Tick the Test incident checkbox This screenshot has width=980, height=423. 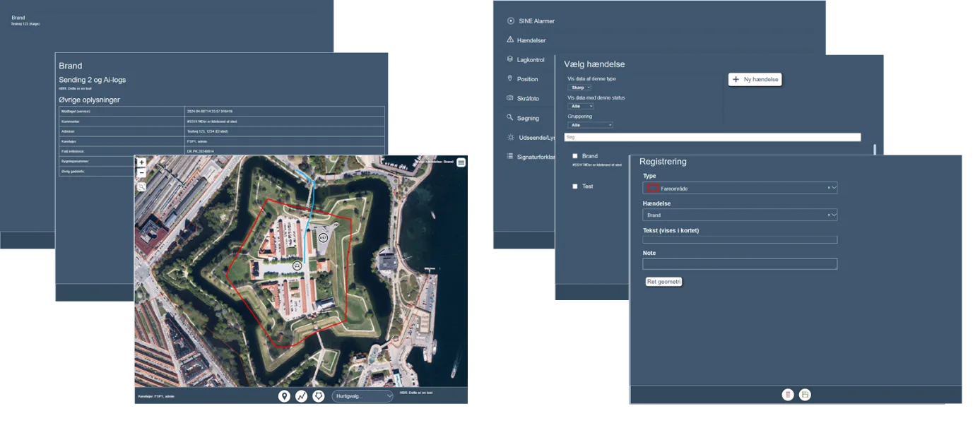[x=575, y=186]
